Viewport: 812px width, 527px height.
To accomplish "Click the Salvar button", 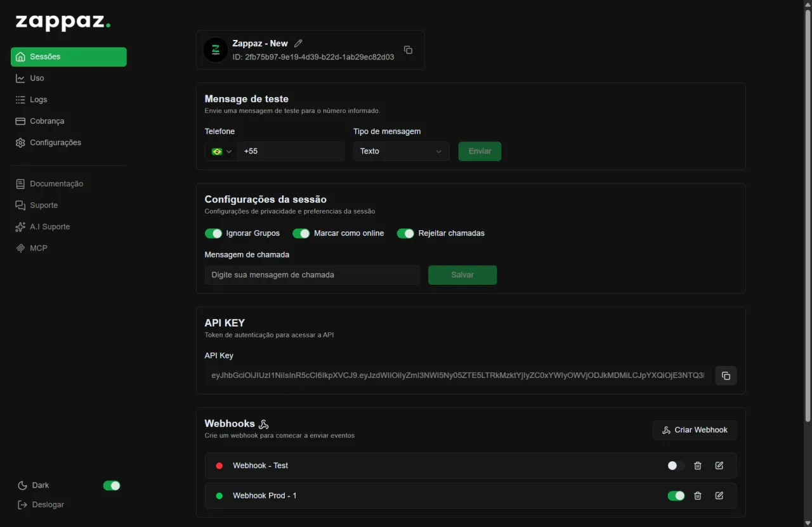I will click(462, 275).
